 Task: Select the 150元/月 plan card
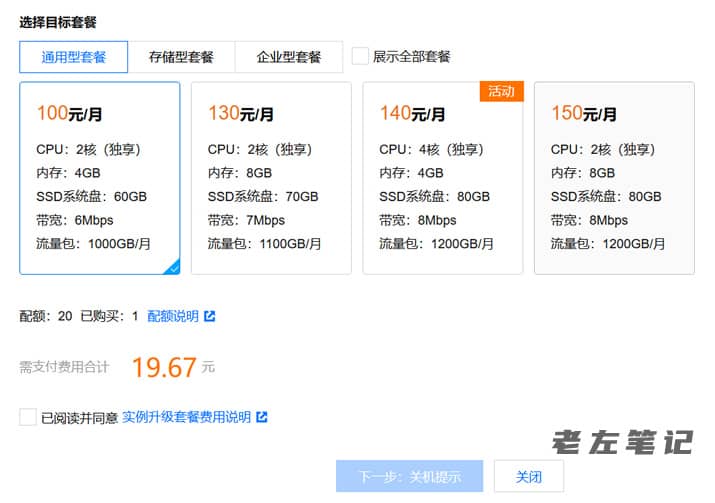614,178
